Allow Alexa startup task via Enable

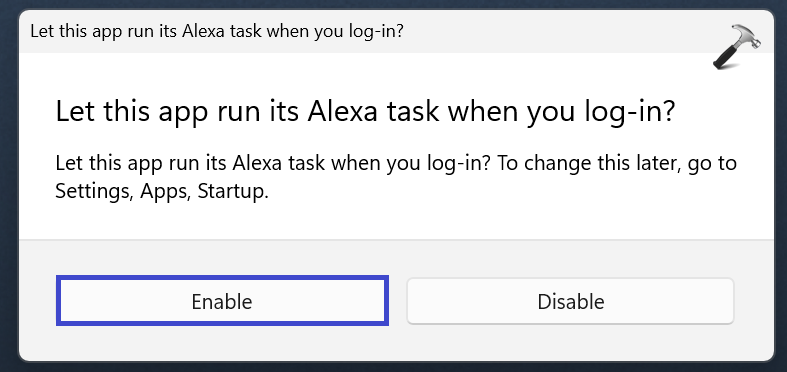[222, 300]
